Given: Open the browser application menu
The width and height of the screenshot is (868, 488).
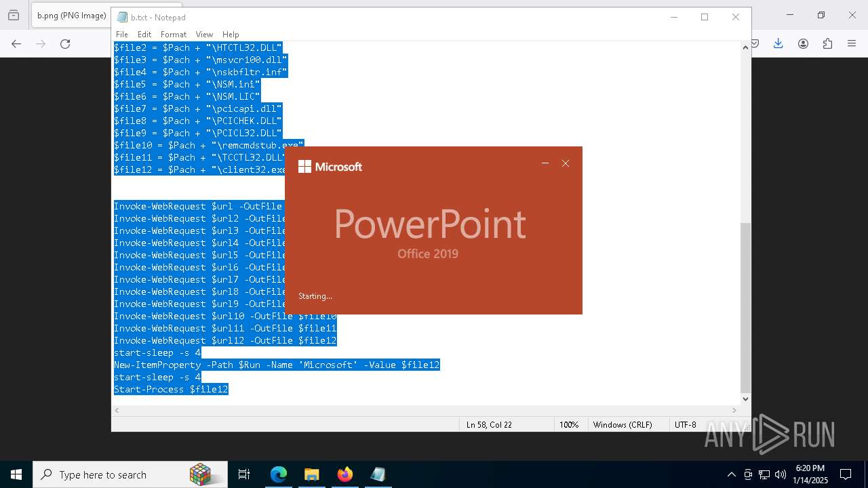Looking at the screenshot, I should point(852,43).
